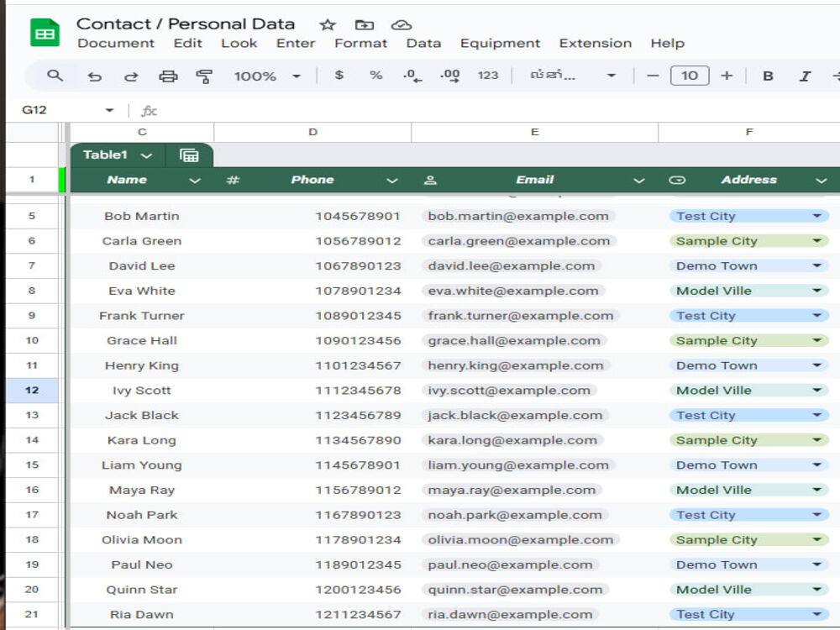Expand the Table1 options chevron
Viewport: 840px width, 630px height.
coord(146,155)
